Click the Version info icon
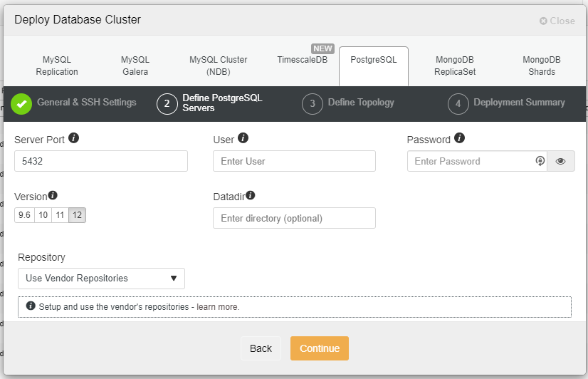Viewport: 588px width, 379px height. [53, 195]
